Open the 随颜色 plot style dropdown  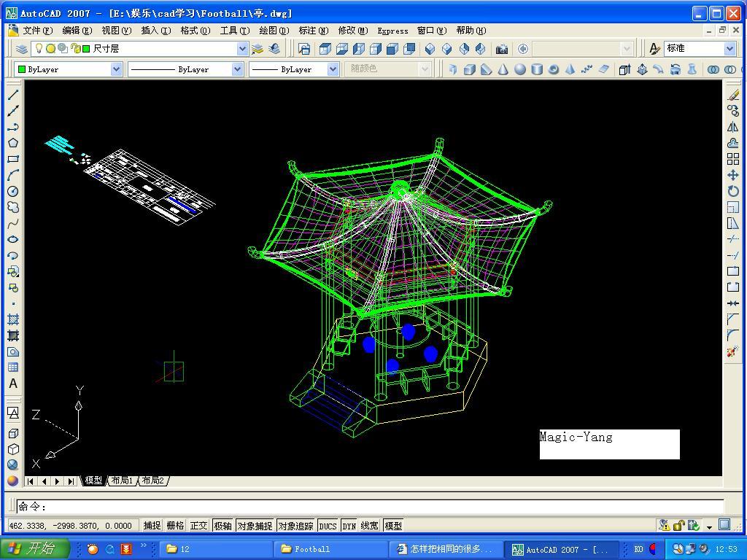(425, 69)
